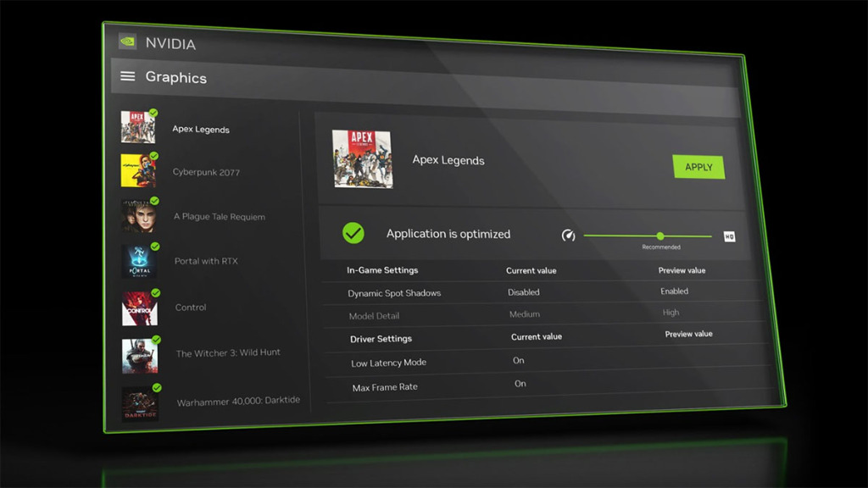The image size is (868, 488).
Task: Click the On value for Max Frame Rate
Action: (x=520, y=384)
